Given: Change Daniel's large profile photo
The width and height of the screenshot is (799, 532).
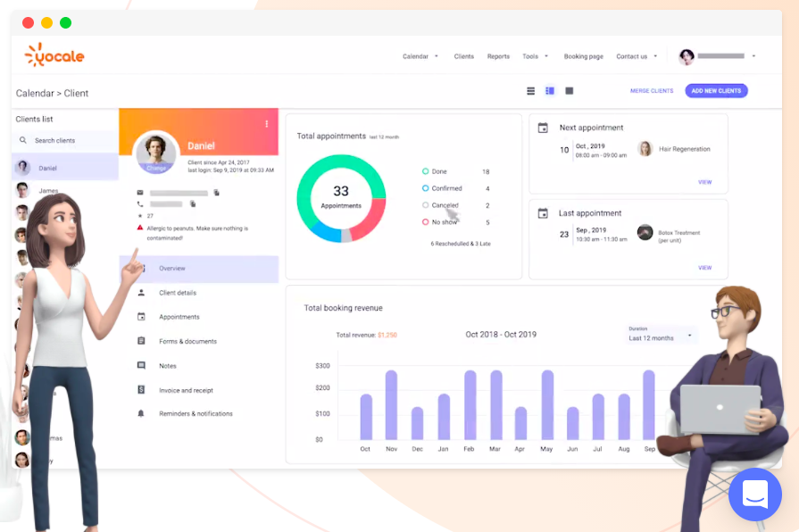Looking at the screenshot, I should 156,153.
